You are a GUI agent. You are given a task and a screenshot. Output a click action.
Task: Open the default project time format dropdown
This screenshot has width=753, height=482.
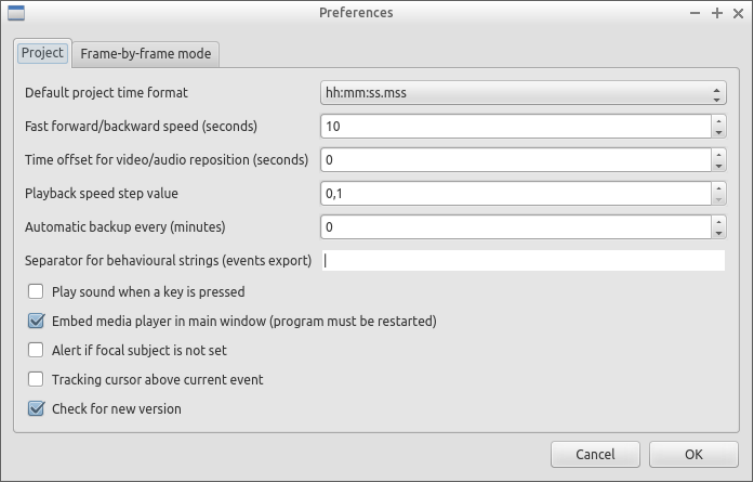click(521, 94)
